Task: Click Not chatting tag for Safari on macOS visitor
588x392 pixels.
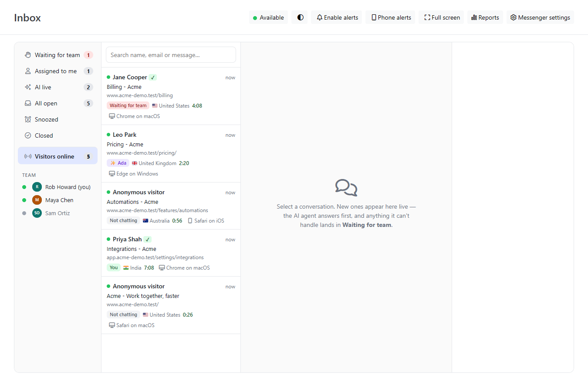Action: tap(123, 314)
